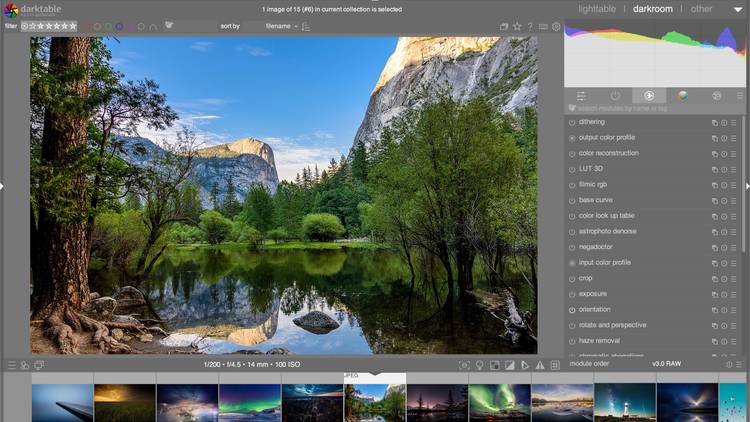Expand the exposure module
Image resolution: width=750 pixels, height=422 pixels.
pyautogui.click(x=593, y=294)
